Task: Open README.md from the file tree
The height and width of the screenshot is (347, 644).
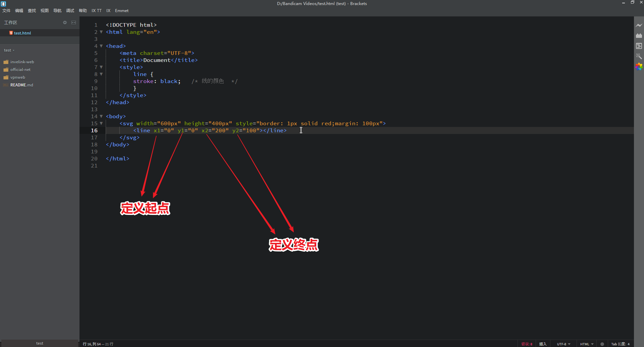Action: (22, 85)
